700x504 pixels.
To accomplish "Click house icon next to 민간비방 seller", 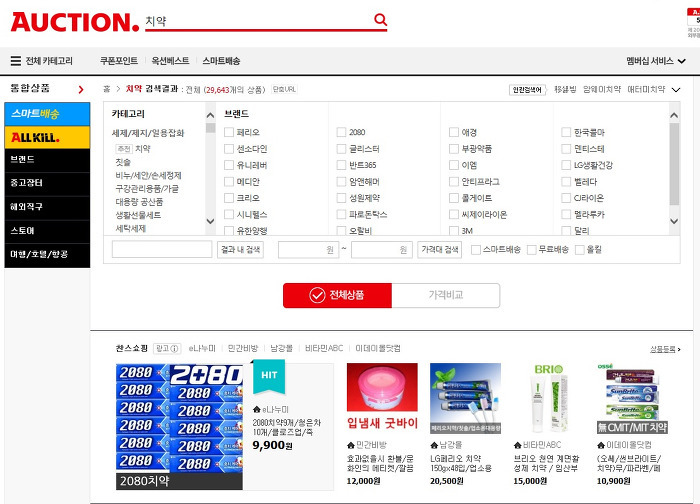I will coord(351,445).
